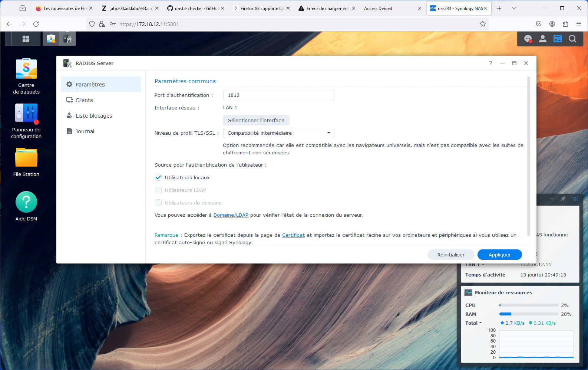Switch to dnsbl-checker GitHub tab
Viewport: 588px width, 370px height.
[x=195, y=8]
